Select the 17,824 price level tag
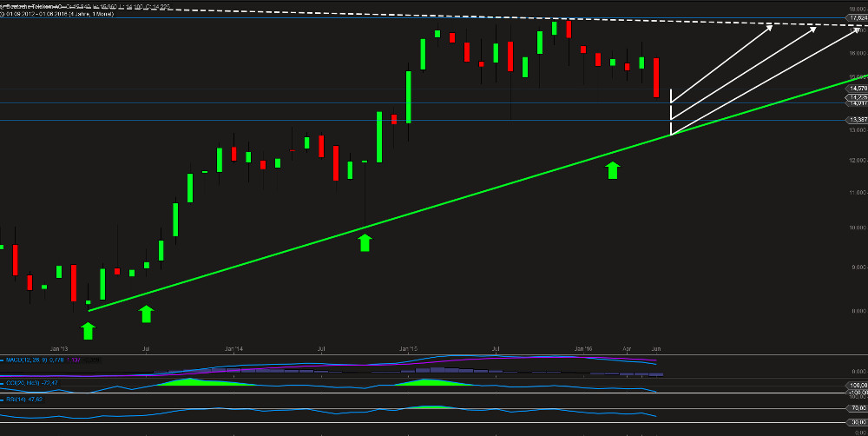This screenshot has height=436, width=868. 858,17
